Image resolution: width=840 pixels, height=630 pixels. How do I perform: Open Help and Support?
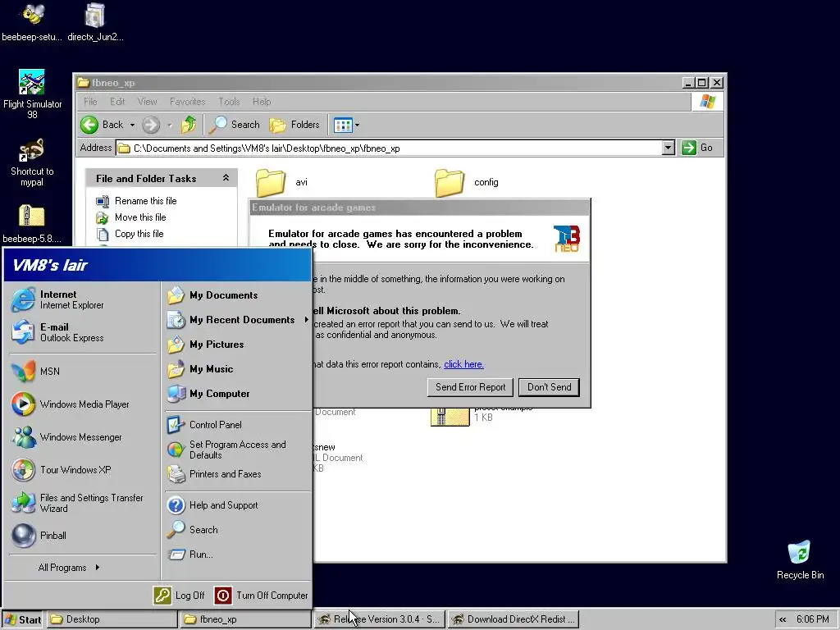tap(212, 505)
